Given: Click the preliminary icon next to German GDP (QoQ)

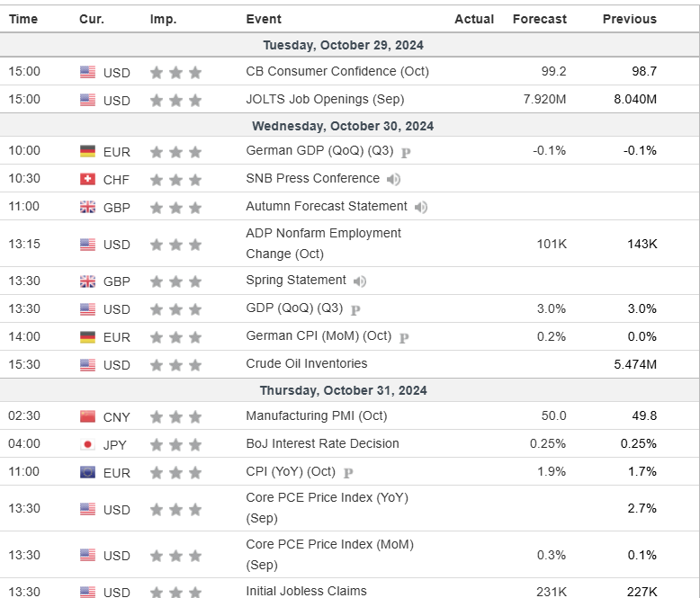Looking at the screenshot, I should 406,152.
